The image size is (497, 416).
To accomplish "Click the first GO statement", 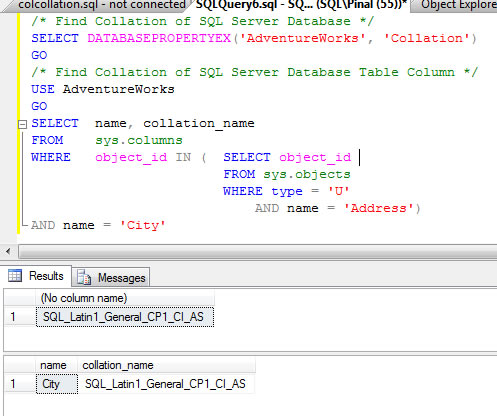I will click(39, 55).
